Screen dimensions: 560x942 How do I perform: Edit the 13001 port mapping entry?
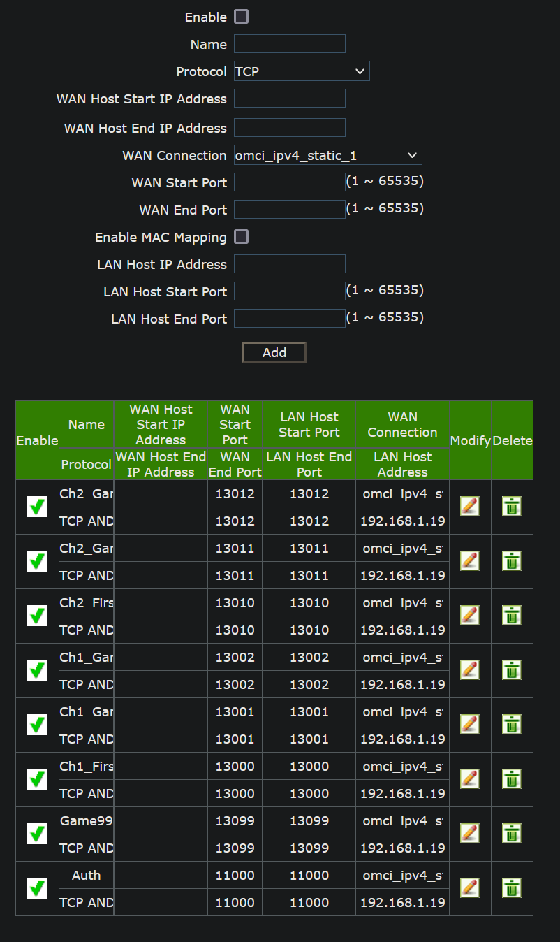pyautogui.click(x=470, y=724)
